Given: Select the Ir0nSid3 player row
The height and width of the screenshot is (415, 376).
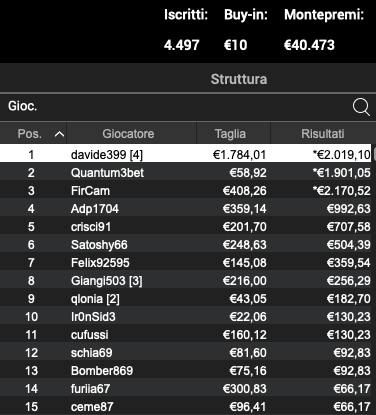Looking at the screenshot, I should coord(185,317).
